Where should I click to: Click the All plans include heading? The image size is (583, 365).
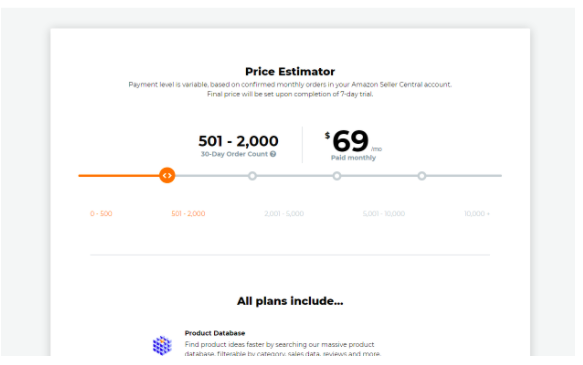point(290,301)
